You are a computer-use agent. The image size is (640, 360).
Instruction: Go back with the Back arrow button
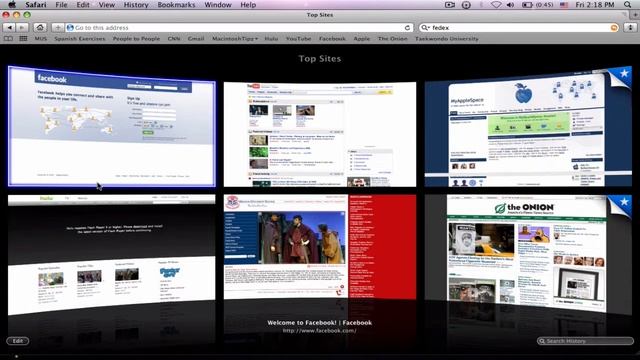pyautogui.click(x=9, y=27)
